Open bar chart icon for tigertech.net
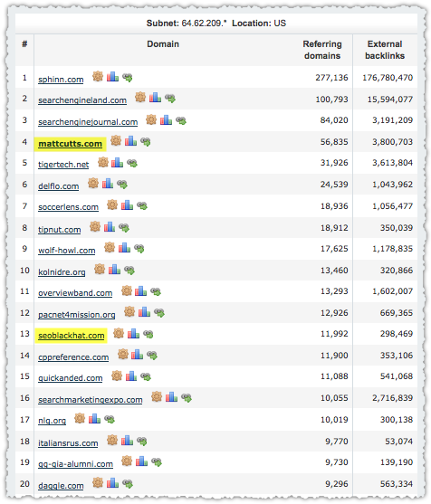Image resolution: width=431 pixels, height=504 pixels. 117,163
